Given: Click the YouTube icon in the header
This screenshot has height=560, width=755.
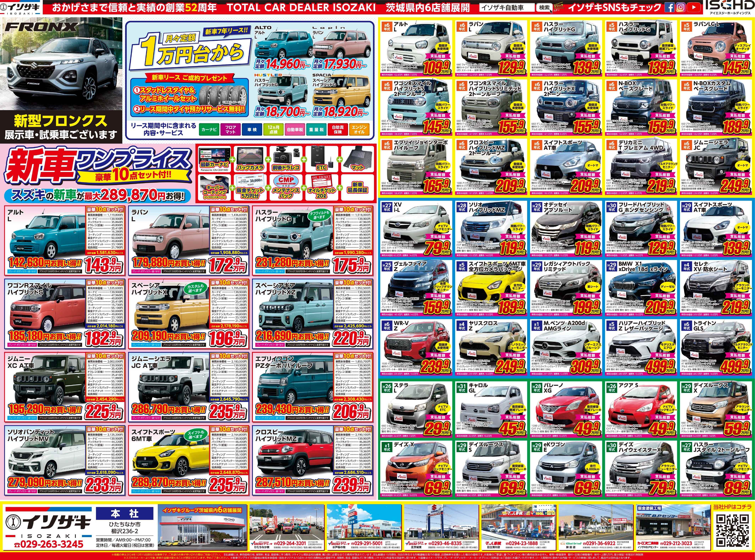Looking at the screenshot, I should coord(694,7).
